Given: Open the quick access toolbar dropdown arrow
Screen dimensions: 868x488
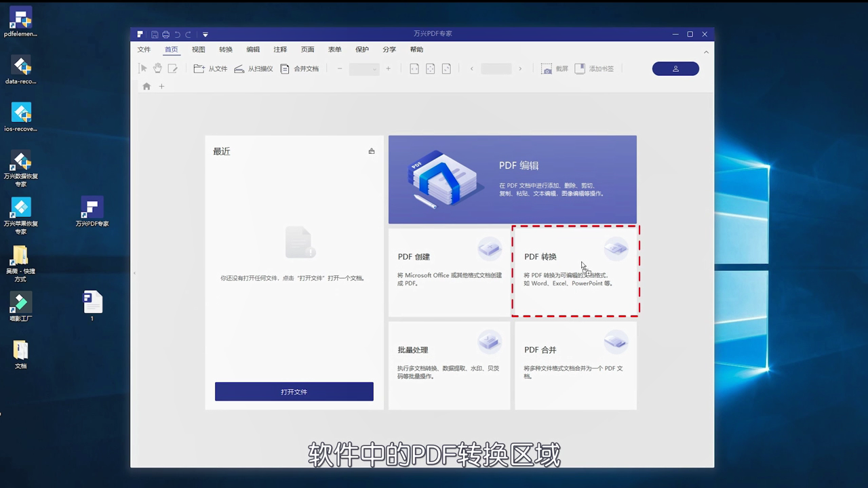Looking at the screenshot, I should (205, 34).
